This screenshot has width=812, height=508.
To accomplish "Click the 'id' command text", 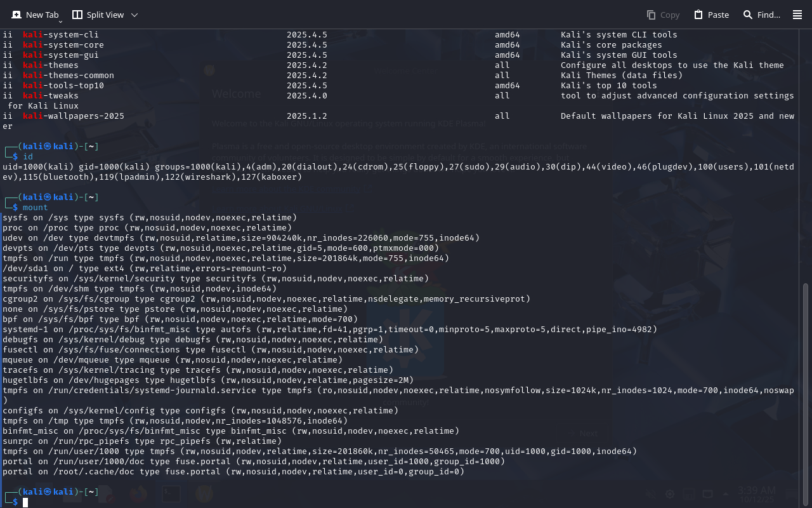I will click(x=28, y=157).
